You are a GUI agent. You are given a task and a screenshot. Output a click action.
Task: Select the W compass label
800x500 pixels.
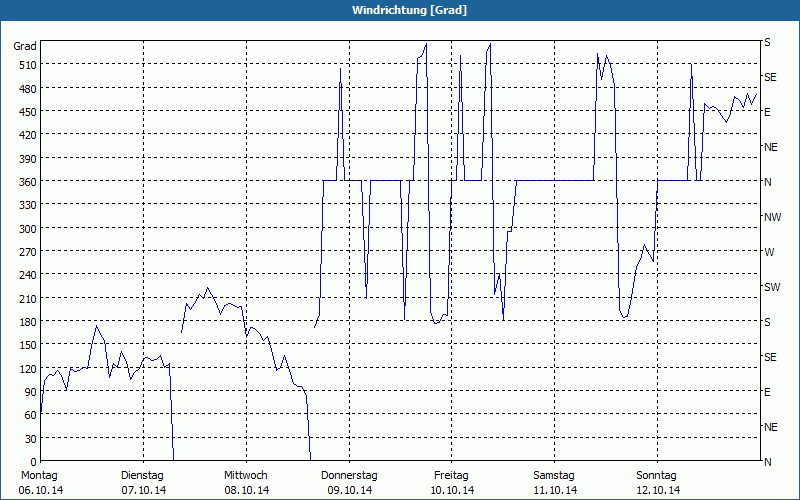point(769,252)
